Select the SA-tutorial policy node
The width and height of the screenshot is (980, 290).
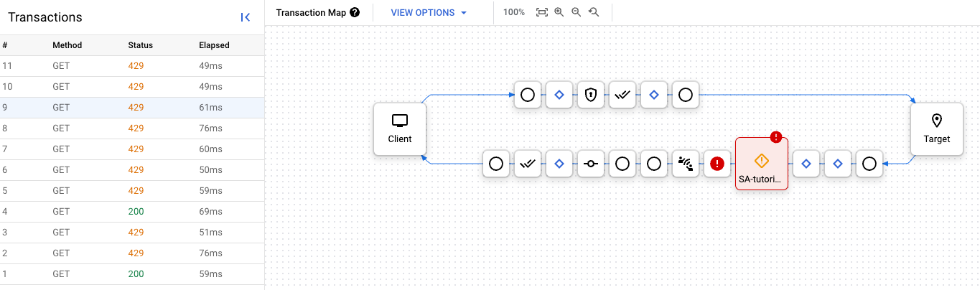click(762, 164)
